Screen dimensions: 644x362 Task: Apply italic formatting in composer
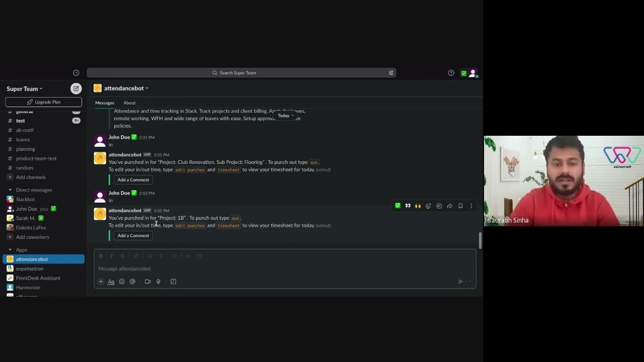pos(112,256)
